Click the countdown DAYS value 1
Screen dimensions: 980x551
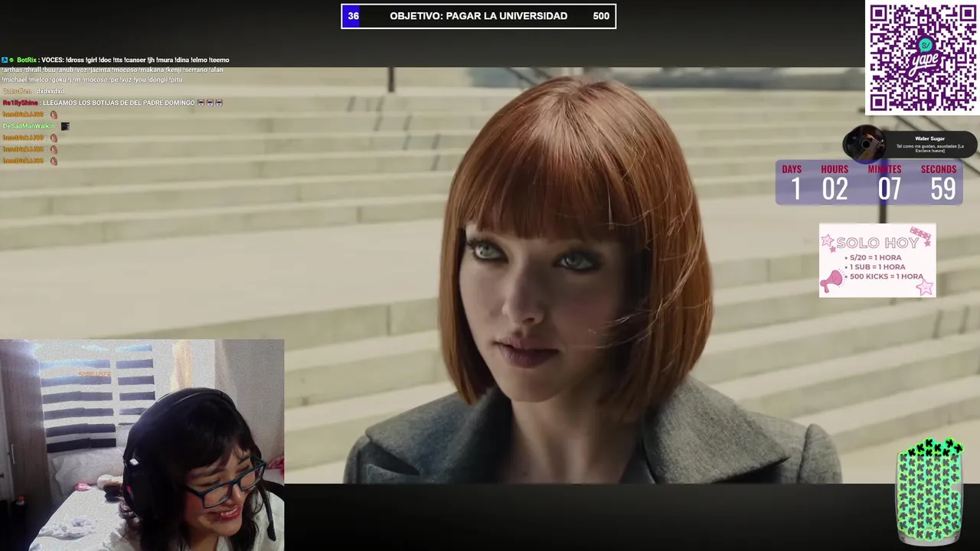click(795, 189)
